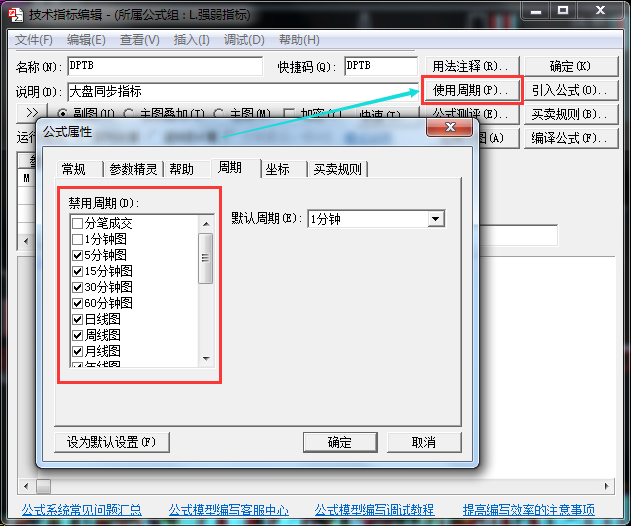Click the 禁用周期 list scroll-up arrow
The width and height of the screenshot is (631, 526).
pyautogui.click(x=206, y=224)
